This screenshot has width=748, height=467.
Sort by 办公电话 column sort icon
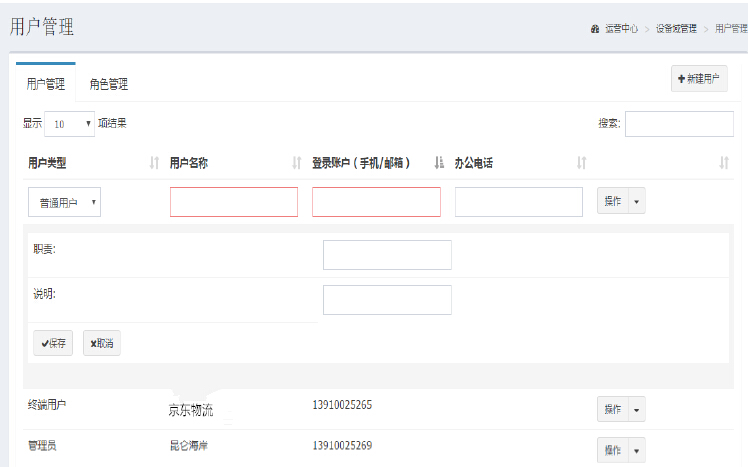[581, 163]
